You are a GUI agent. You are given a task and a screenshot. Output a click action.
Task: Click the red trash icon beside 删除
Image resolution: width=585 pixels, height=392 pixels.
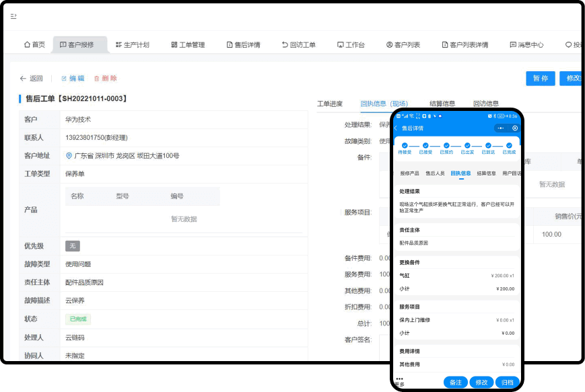pyautogui.click(x=97, y=79)
